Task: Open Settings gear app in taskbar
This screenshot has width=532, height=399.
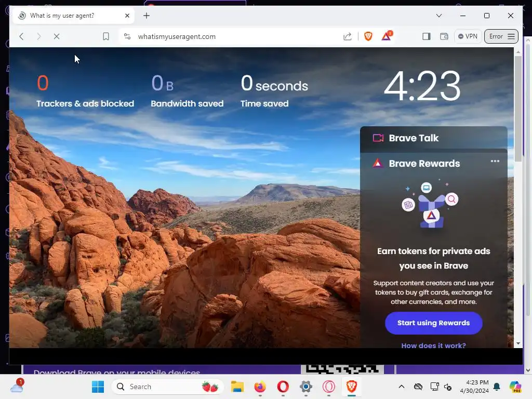Action: pos(305,387)
